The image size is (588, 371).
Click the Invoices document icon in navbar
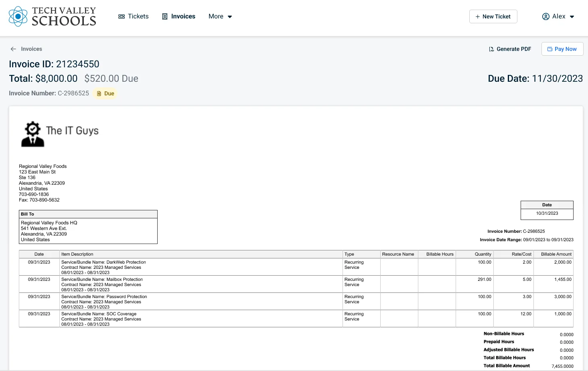tap(164, 16)
